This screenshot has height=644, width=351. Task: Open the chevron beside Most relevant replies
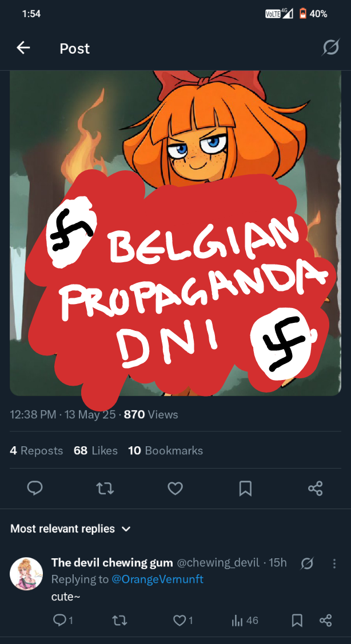pyautogui.click(x=126, y=529)
